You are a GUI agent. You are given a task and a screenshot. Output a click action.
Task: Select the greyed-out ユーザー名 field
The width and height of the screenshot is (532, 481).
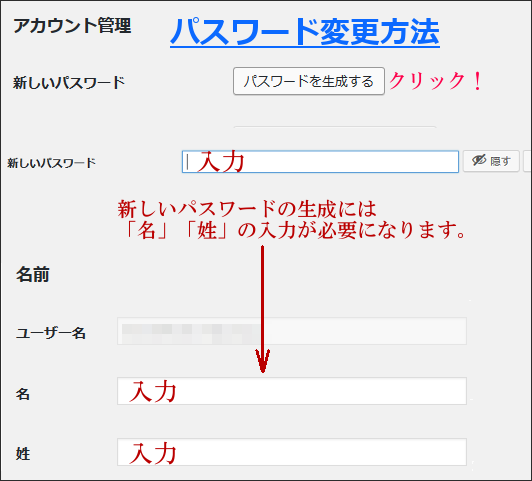(292, 331)
